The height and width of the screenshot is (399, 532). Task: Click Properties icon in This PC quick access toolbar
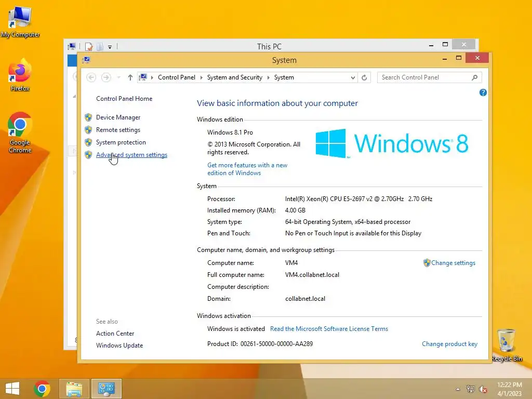click(x=89, y=47)
